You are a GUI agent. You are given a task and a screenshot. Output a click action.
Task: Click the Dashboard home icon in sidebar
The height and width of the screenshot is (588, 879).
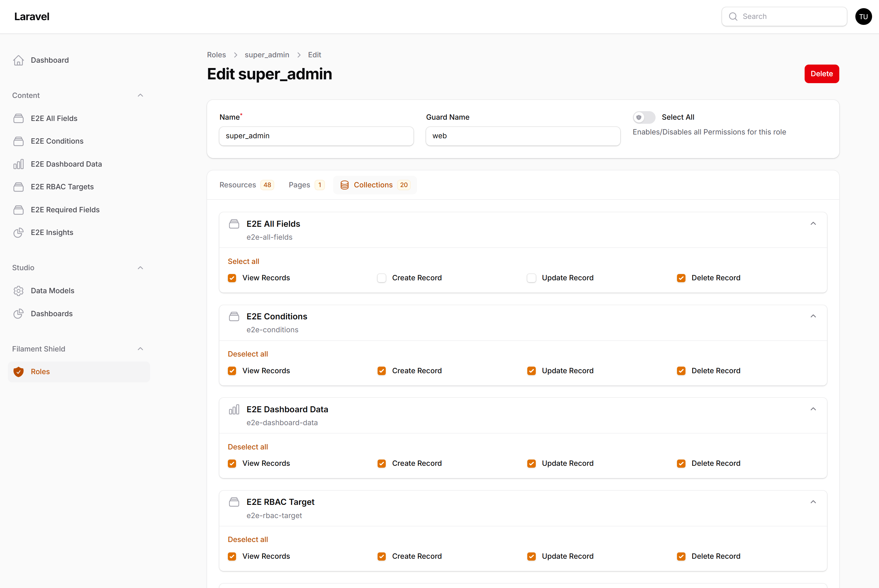[x=18, y=60]
